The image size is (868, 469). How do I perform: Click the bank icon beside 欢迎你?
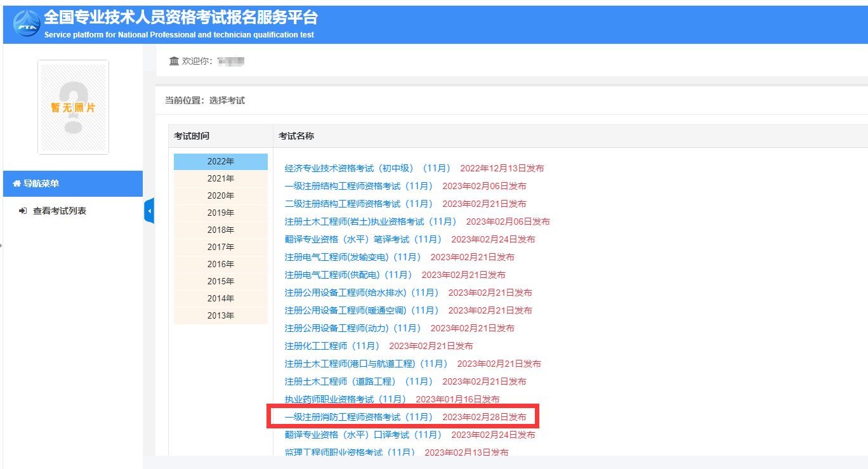[x=174, y=61]
